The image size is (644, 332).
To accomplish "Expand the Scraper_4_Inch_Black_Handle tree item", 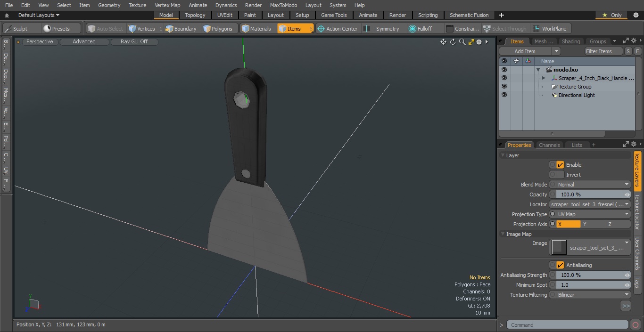I will 544,78.
